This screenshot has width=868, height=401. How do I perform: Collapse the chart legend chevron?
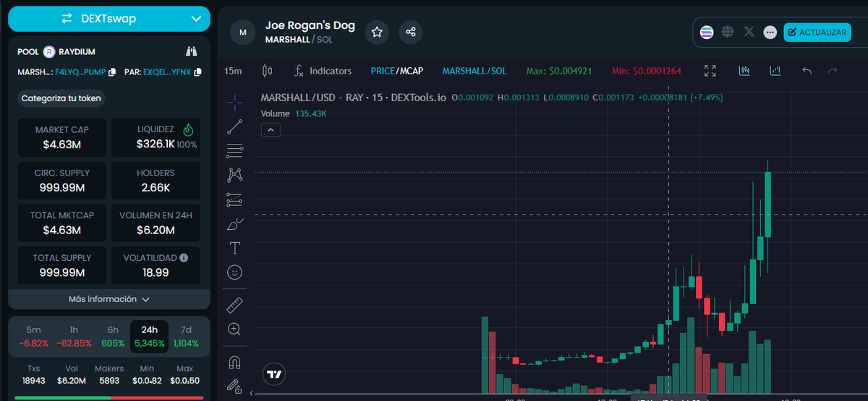coord(270,130)
